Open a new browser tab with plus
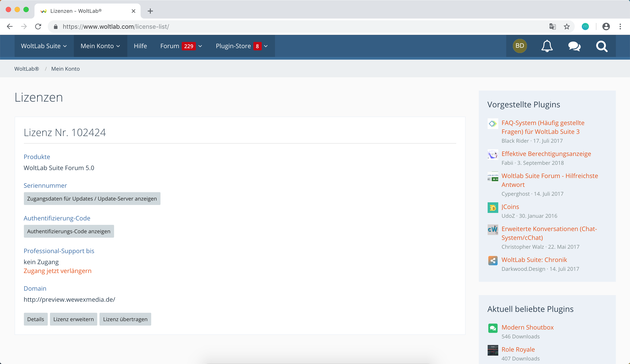Viewport: 630px width, 364px height. point(150,11)
